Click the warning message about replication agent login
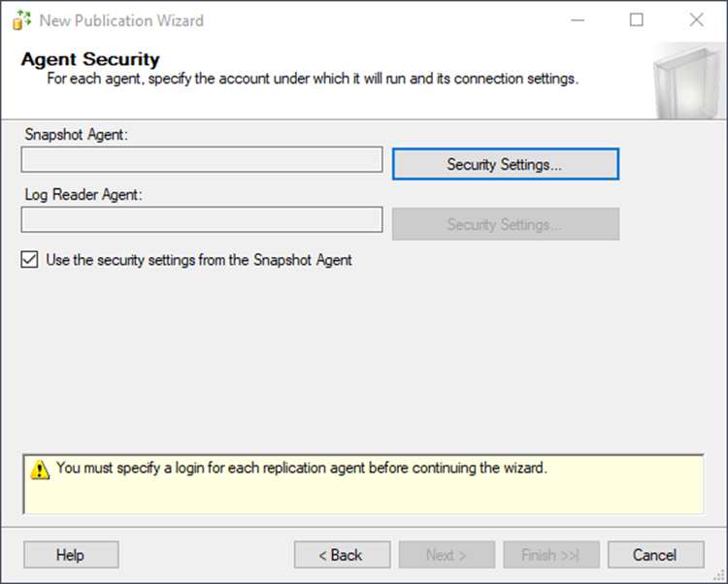The height and width of the screenshot is (584, 728). coord(302,468)
